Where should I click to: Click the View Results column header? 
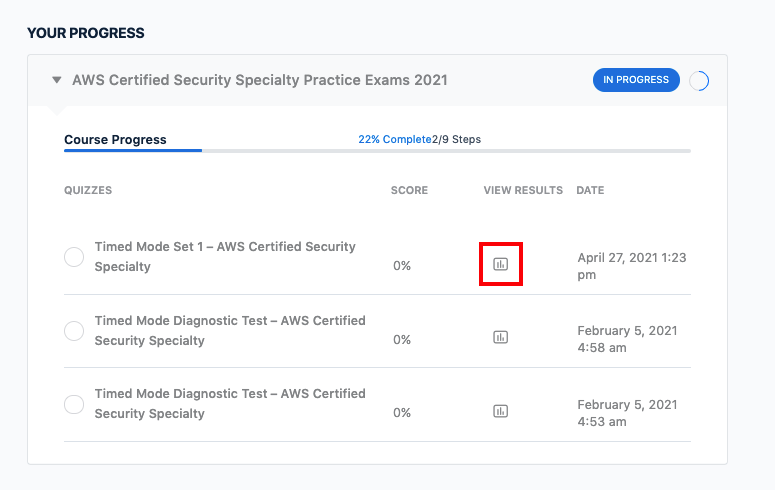(523, 190)
